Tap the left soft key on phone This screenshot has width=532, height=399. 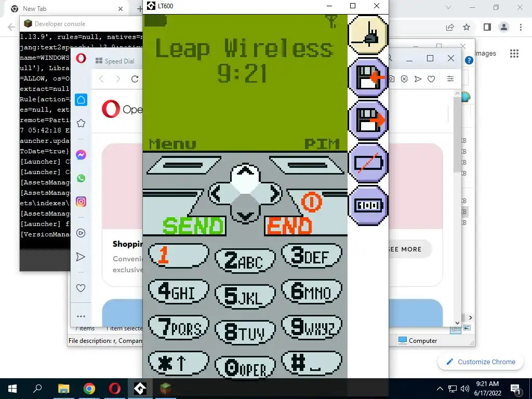[x=183, y=165]
